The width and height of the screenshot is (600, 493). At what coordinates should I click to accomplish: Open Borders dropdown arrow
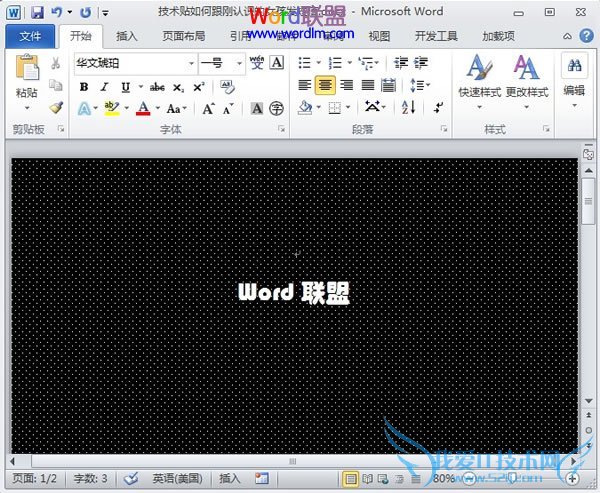coord(348,108)
